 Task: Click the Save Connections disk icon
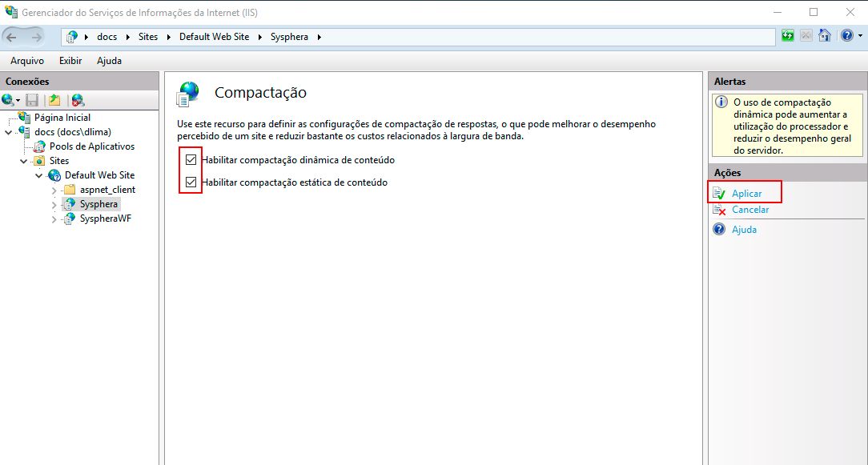coord(32,100)
